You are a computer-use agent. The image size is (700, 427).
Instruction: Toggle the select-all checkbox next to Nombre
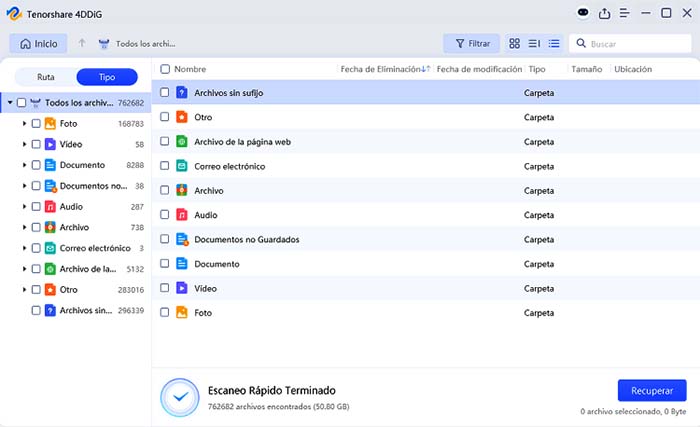165,69
